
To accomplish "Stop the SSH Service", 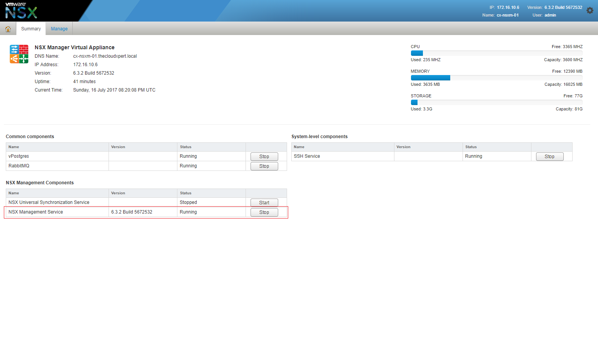I will coord(549,157).
